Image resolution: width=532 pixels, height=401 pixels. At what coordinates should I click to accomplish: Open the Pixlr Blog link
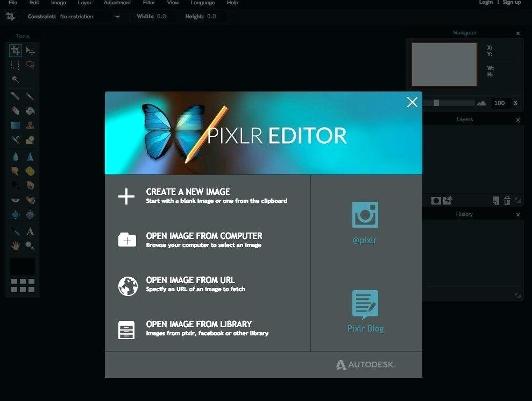365,311
